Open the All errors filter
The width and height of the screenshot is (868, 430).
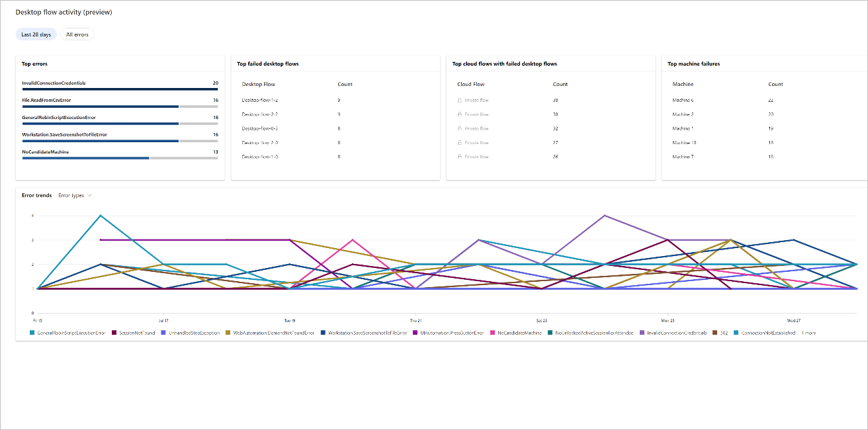coord(77,34)
